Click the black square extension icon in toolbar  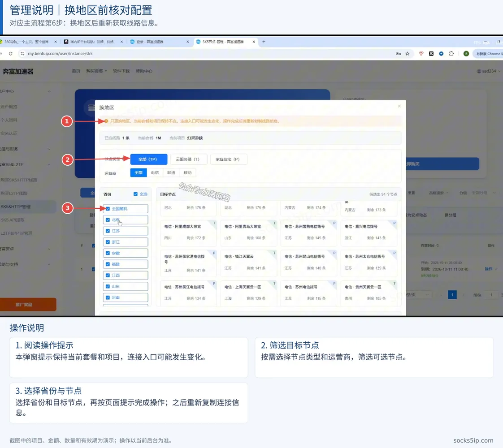431,53
